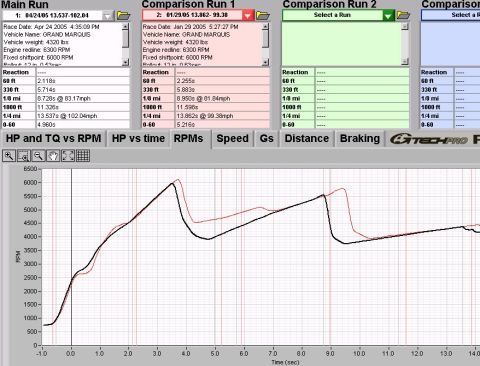Select the RPMs tab
The height and width of the screenshot is (366, 480).
pos(188,139)
